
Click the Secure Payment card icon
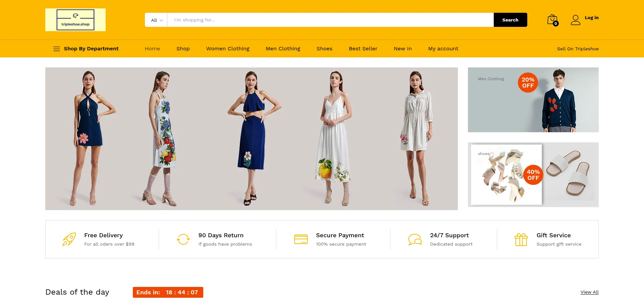point(301,239)
